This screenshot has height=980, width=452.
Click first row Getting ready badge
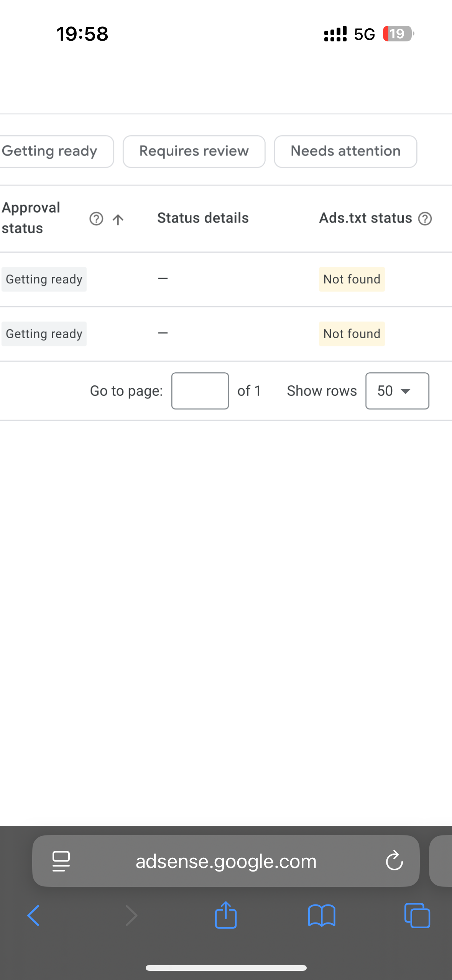44,279
